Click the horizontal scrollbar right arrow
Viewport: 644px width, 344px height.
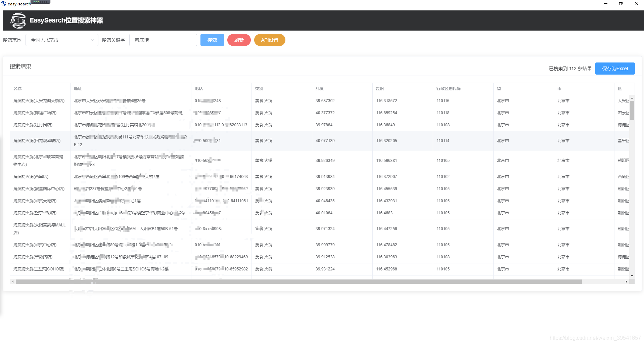(x=627, y=282)
